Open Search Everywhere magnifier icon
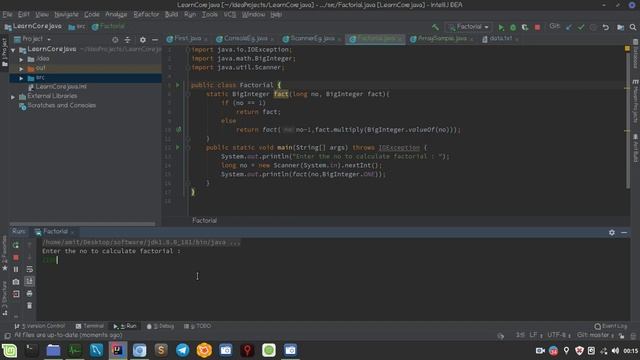The width and height of the screenshot is (640, 360). pyautogui.click(x=633, y=27)
